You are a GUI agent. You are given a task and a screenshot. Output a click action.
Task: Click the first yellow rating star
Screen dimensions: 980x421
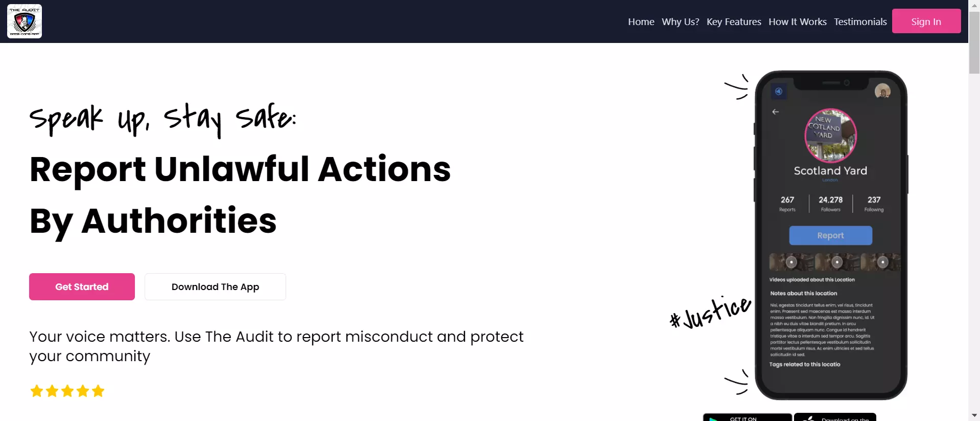point(37,391)
